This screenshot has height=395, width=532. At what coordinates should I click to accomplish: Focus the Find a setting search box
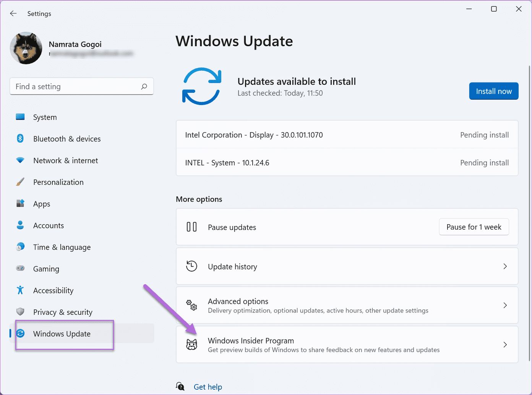pyautogui.click(x=81, y=87)
